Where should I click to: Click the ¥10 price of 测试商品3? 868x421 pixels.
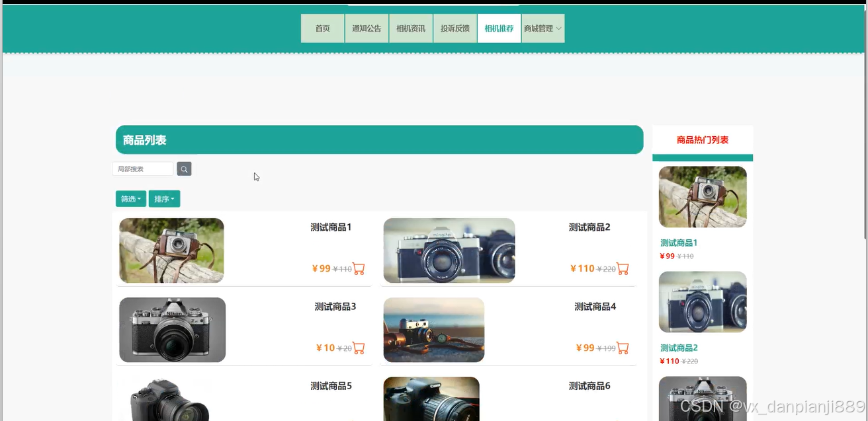click(x=325, y=348)
